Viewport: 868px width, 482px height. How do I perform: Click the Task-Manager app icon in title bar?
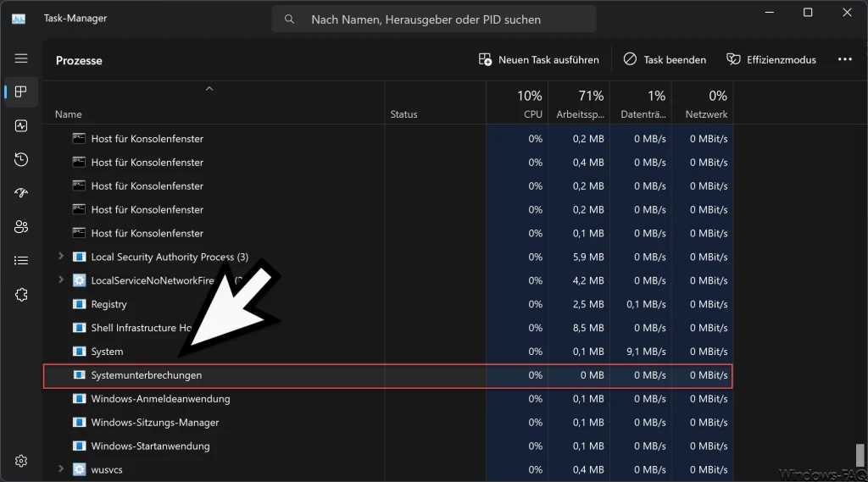pyautogui.click(x=19, y=19)
